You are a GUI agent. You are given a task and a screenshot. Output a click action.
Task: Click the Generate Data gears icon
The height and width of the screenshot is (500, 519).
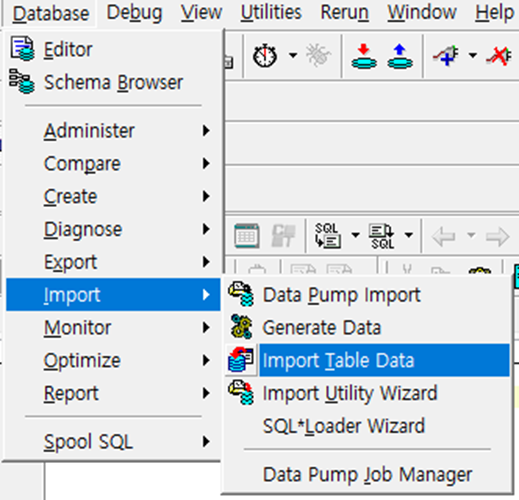[241, 326]
